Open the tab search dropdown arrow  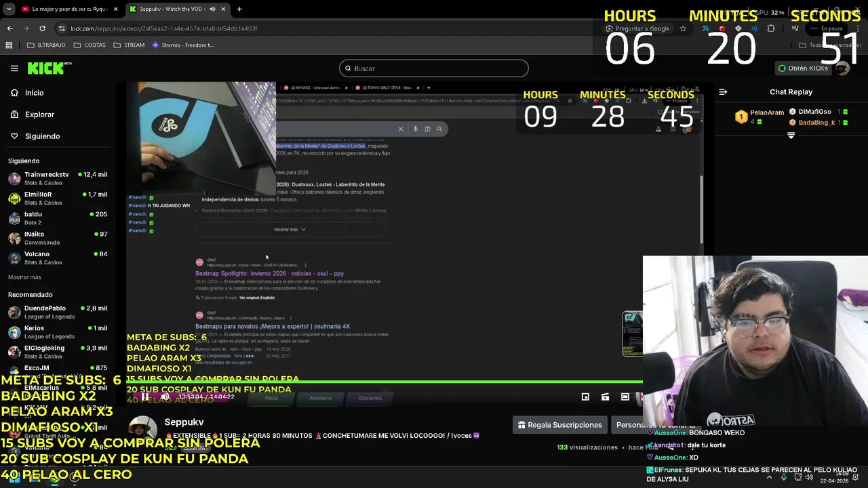(9, 9)
